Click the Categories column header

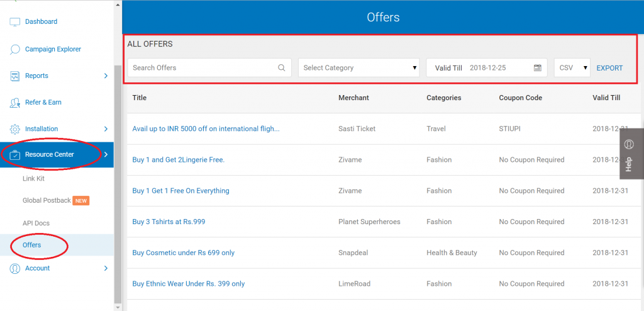[444, 98]
